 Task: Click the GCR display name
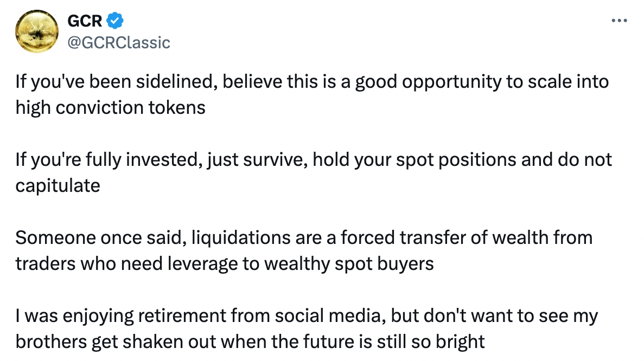[x=84, y=21]
